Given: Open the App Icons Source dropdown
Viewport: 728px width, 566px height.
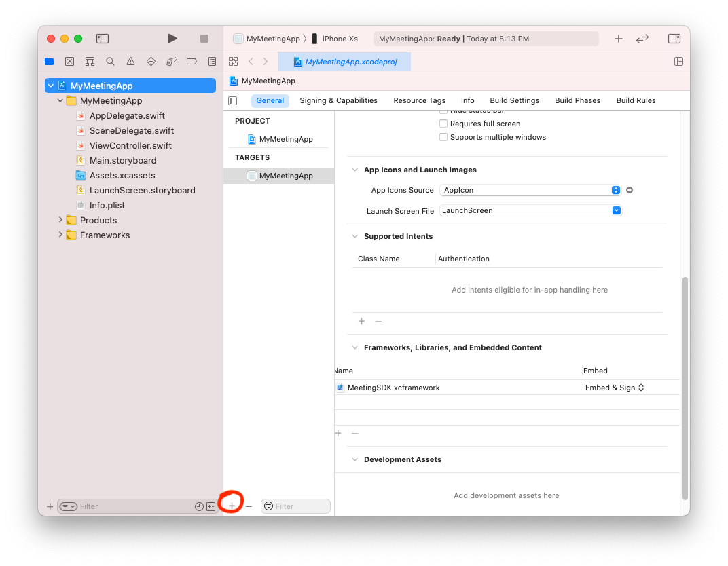Looking at the screenshot, I should (x=530, y=190).
